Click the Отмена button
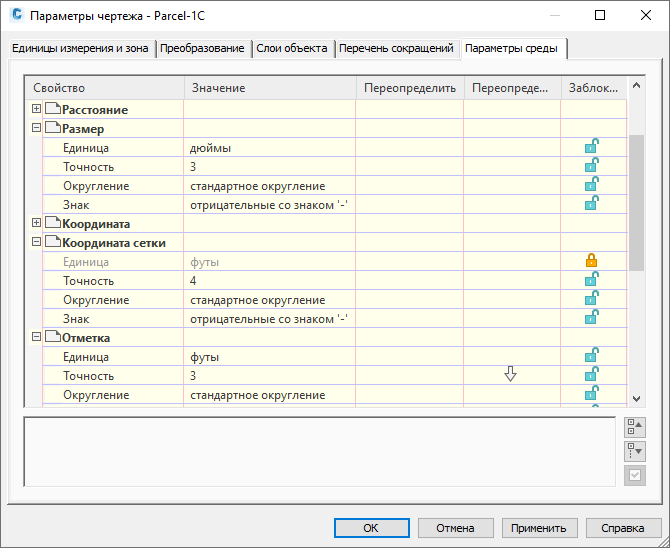Image resolution: width=670 pixels, height=548 pixels. [455, 528]
